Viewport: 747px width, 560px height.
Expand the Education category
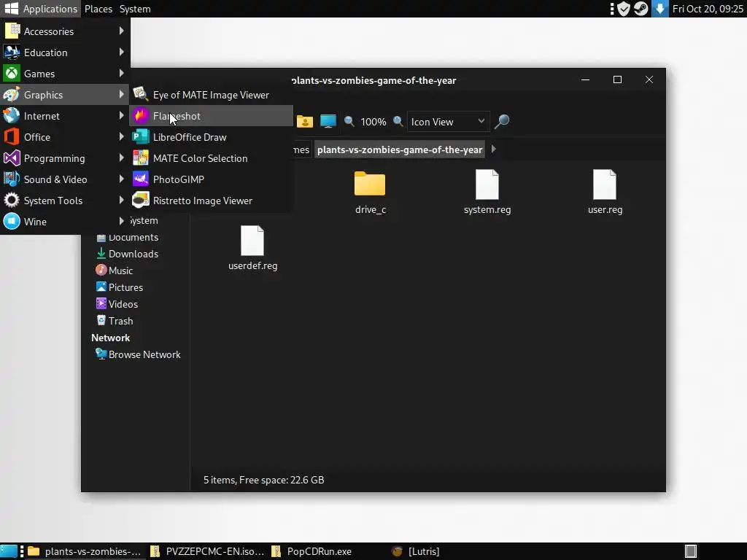pyautogui.click(x=65, y=52)
